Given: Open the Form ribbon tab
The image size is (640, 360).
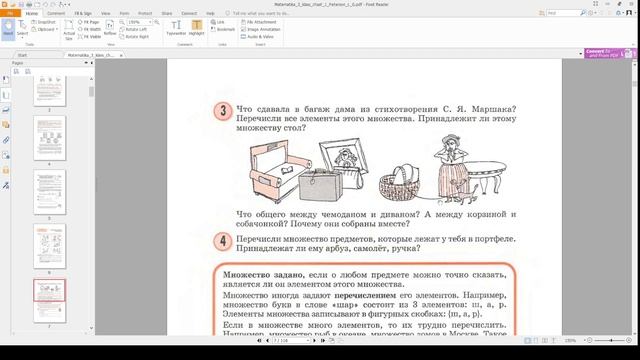Looking at the screenshot, I should click(x=124, y=13).
